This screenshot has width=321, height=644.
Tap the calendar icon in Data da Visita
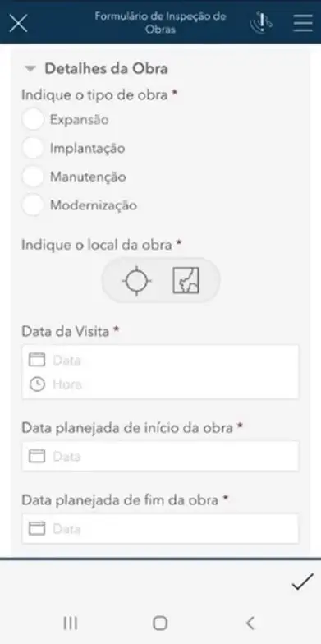[37, 360]
